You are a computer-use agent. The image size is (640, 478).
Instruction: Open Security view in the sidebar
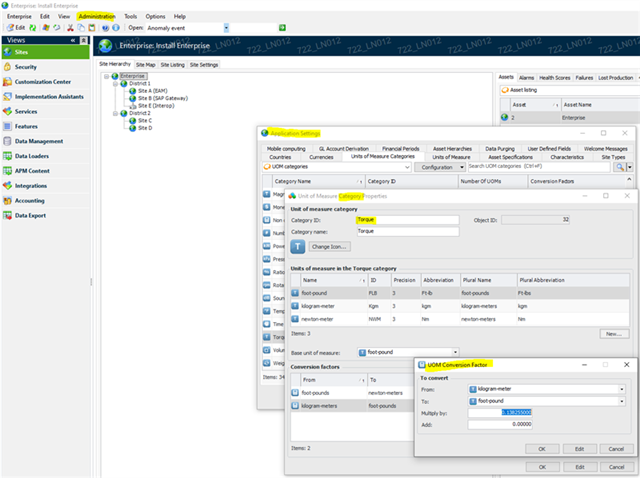(x=26, y=66)
